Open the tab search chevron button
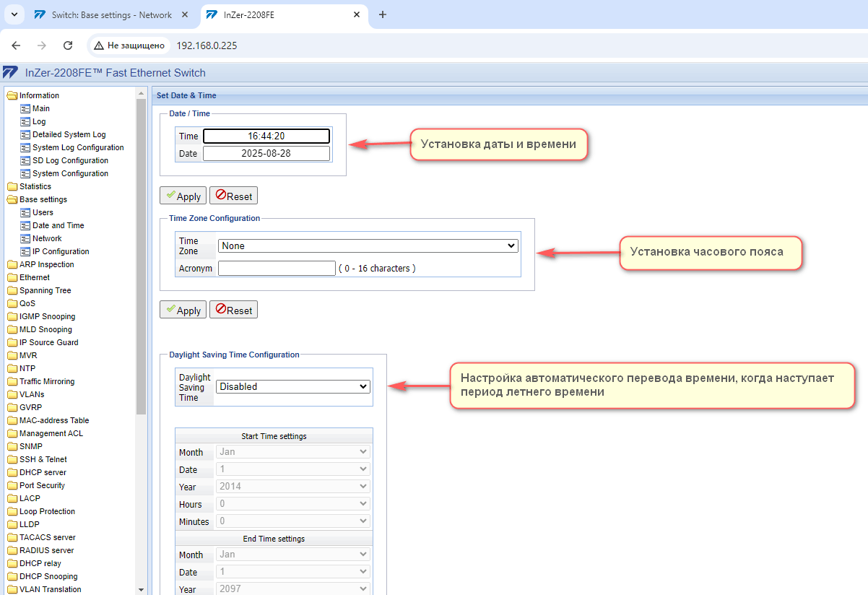The width and height of the screenshot is (868, 595). tap(14, 14)
